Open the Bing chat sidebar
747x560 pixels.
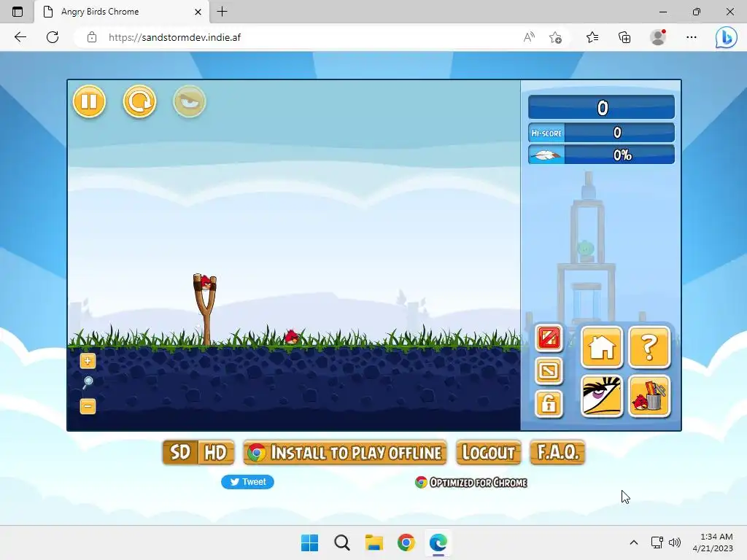click(726, 37)
